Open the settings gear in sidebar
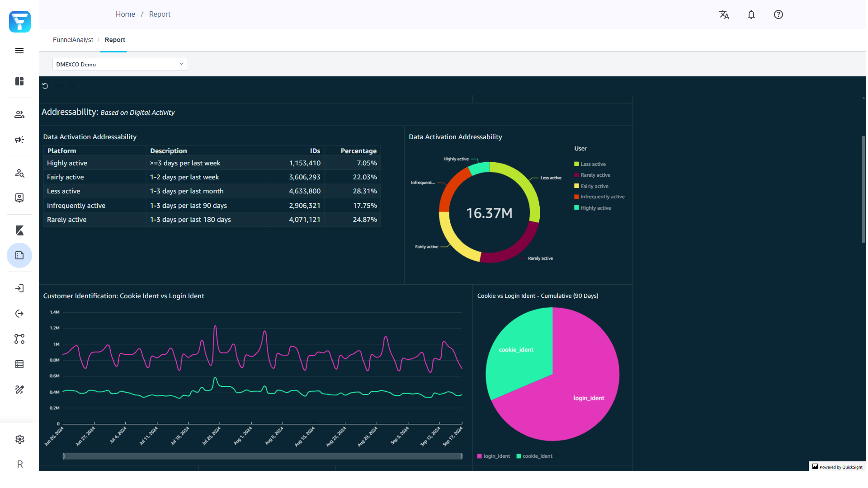The width and height of the screenshot is (868, 488). point(19,439)
